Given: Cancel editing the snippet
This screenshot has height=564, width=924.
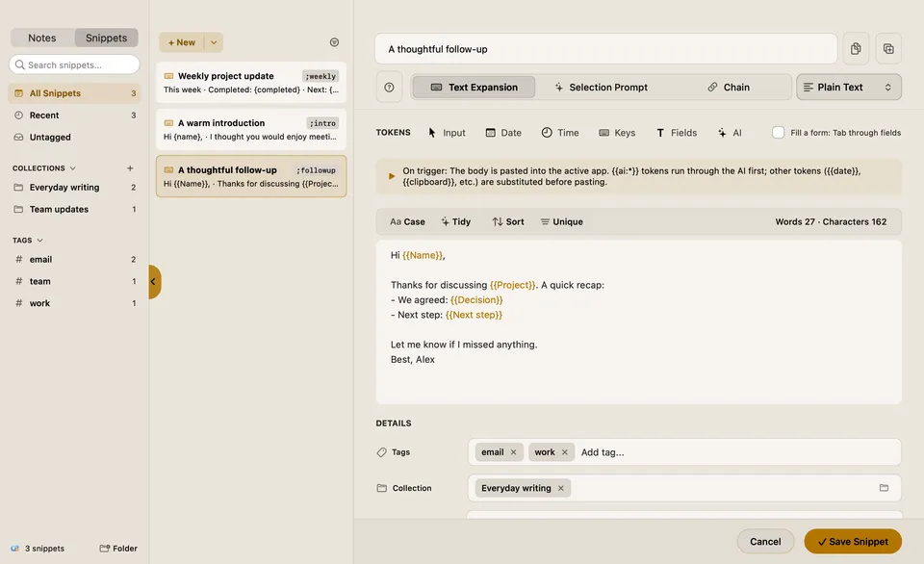Looking at the screenshot, I should (765, 542).
